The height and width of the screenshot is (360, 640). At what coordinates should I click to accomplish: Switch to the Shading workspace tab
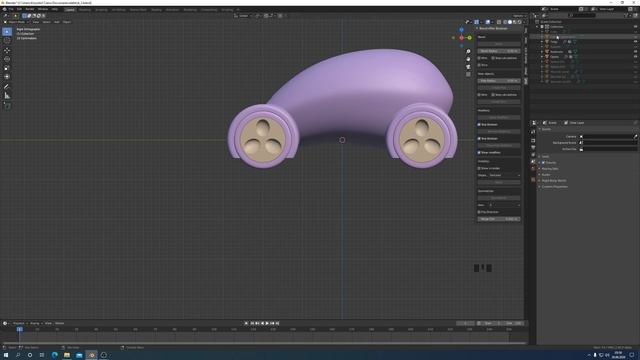[x=156, y=9]
